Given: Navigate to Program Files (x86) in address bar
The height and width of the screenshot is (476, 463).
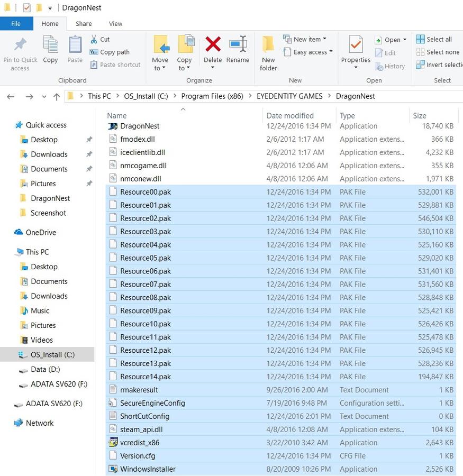Looking at the screenshot, I should pyautogui.click(x=212, y=96).
